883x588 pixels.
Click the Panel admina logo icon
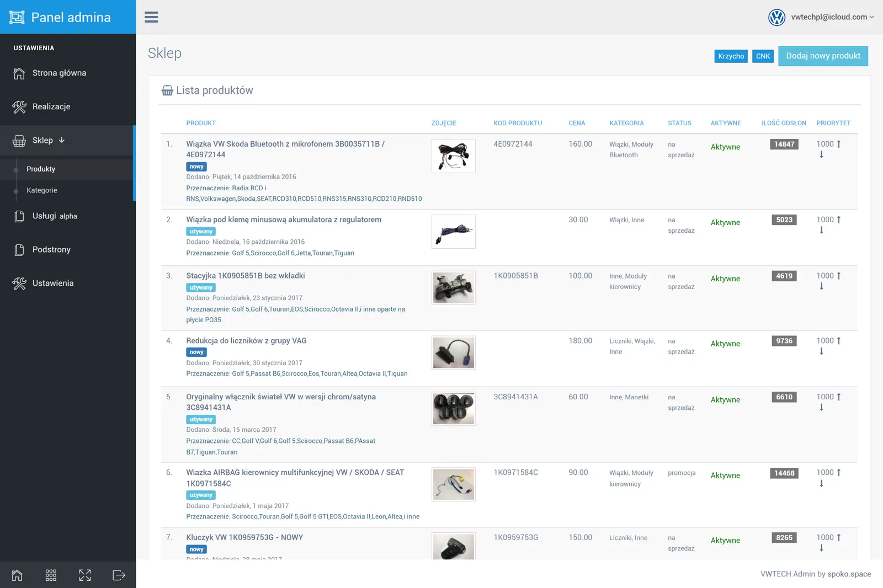[x=17, y=17]
